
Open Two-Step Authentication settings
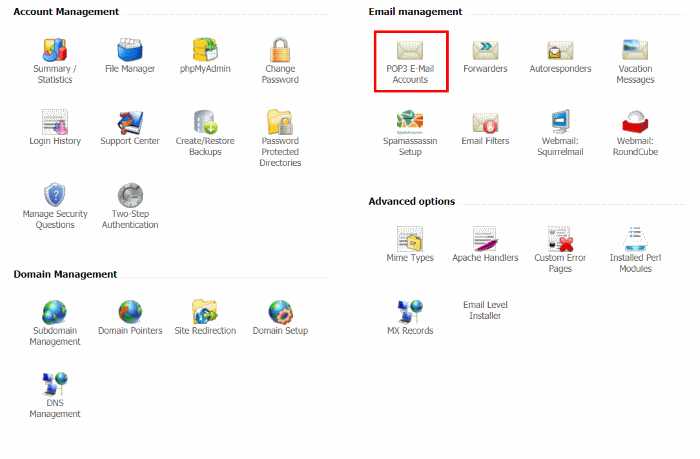pos(130,195)
